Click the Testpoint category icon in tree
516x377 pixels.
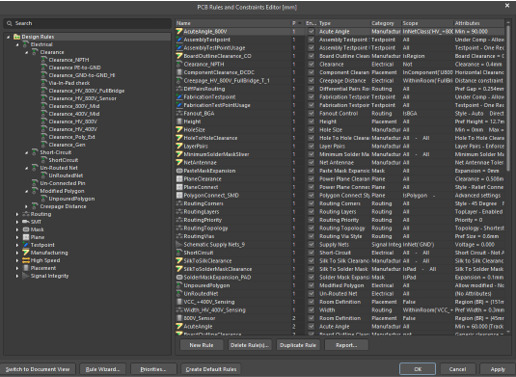26,245
